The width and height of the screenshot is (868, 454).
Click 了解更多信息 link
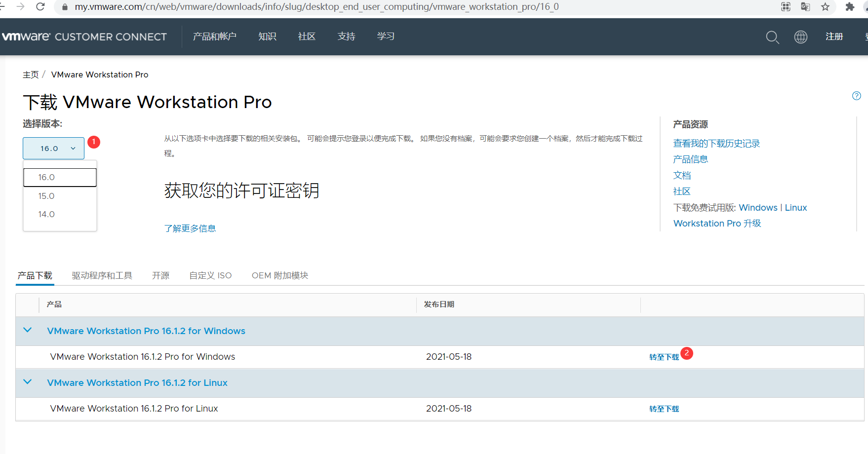[x=190, y=228]
